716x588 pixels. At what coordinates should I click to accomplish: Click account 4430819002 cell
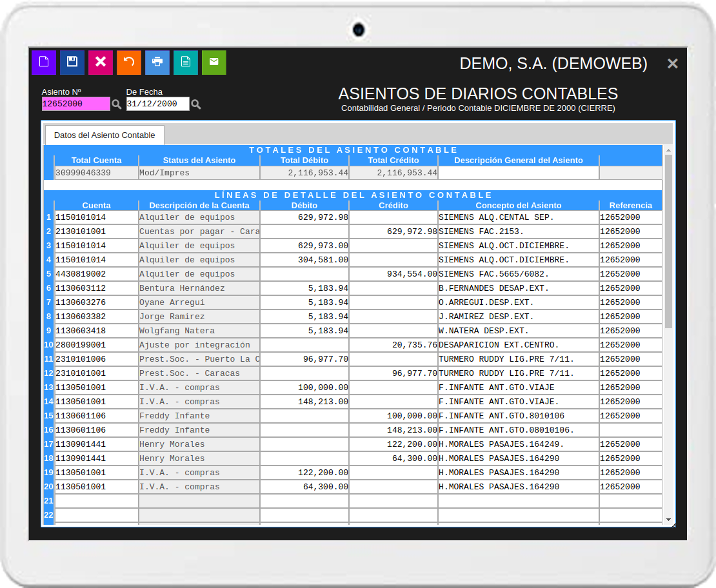(x=96, y=274)
